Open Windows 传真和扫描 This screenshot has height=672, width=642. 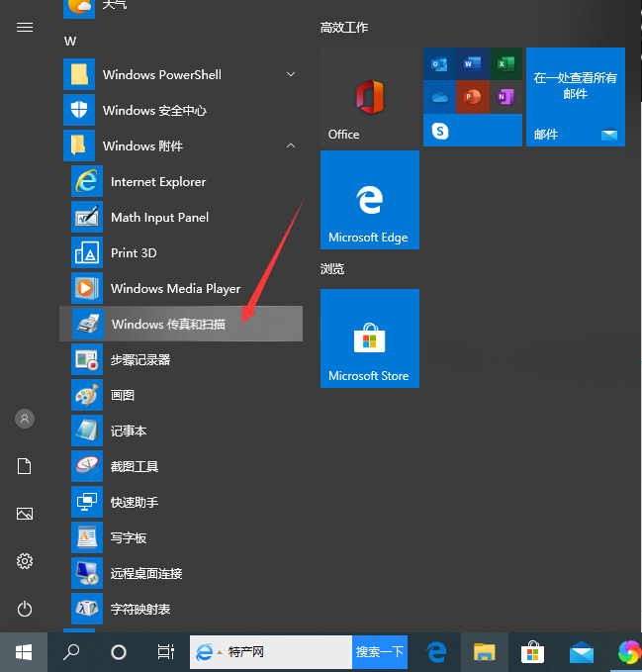[181, 324]
